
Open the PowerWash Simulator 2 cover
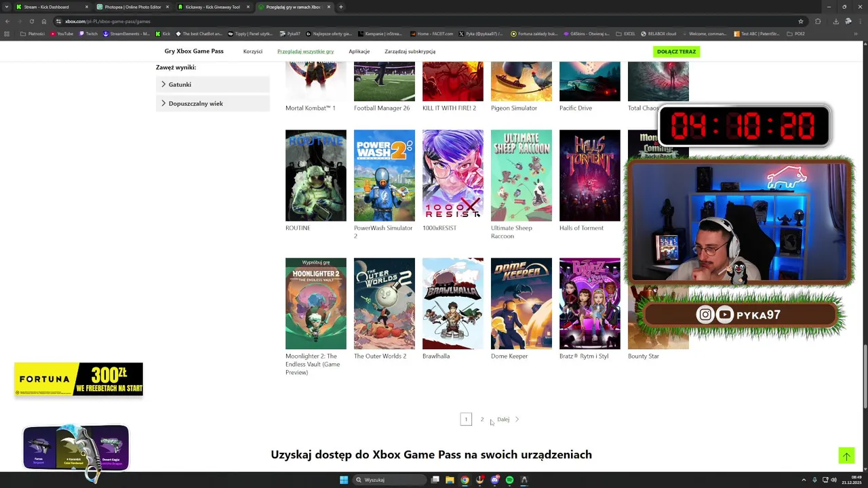pyautogui.click(x=384, y=176)
